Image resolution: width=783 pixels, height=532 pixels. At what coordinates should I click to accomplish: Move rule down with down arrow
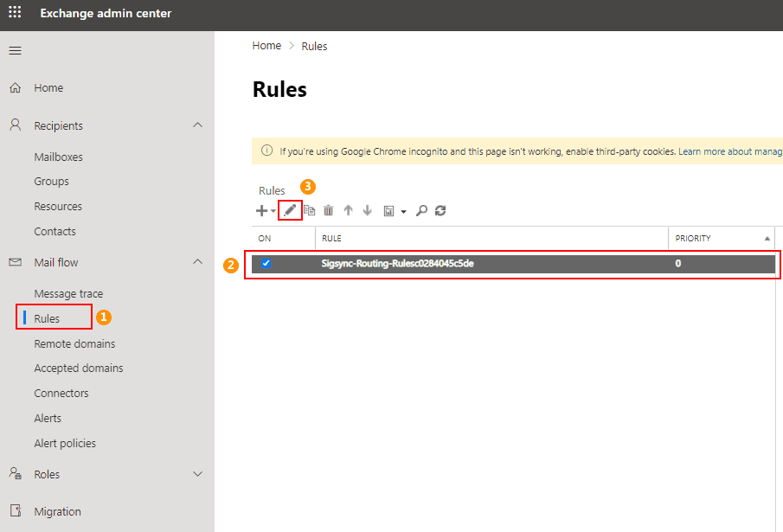tap(367, 210)
